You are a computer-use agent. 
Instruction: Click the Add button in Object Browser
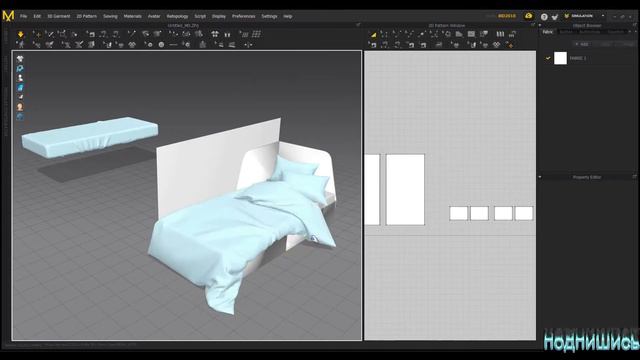click(582, 44)
